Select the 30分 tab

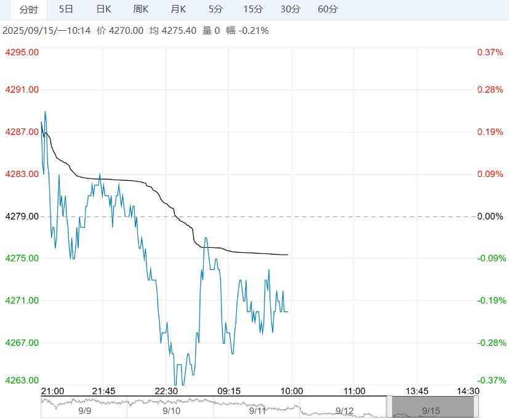pyautogui.click(x=291, y=9)
